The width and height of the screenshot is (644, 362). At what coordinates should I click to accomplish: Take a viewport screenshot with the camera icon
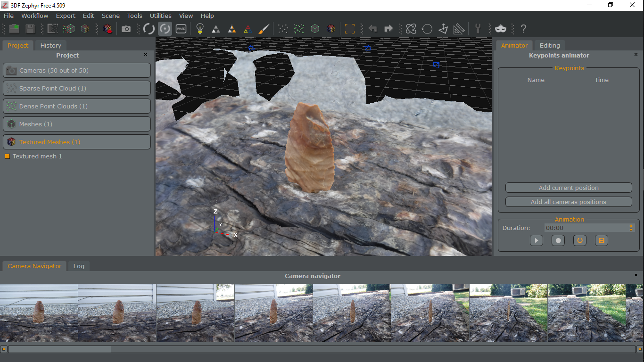point(126,29)
